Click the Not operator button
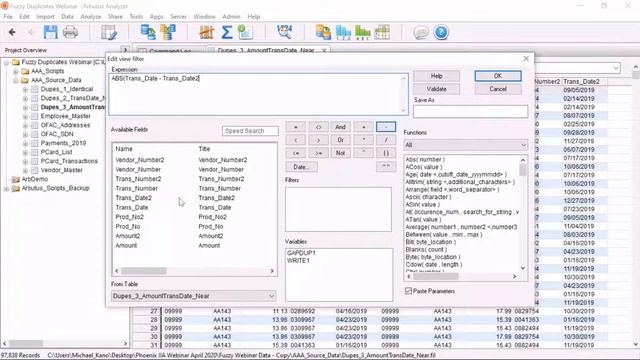Viewport: 640px width, 360px height. [x=340, y=153]
